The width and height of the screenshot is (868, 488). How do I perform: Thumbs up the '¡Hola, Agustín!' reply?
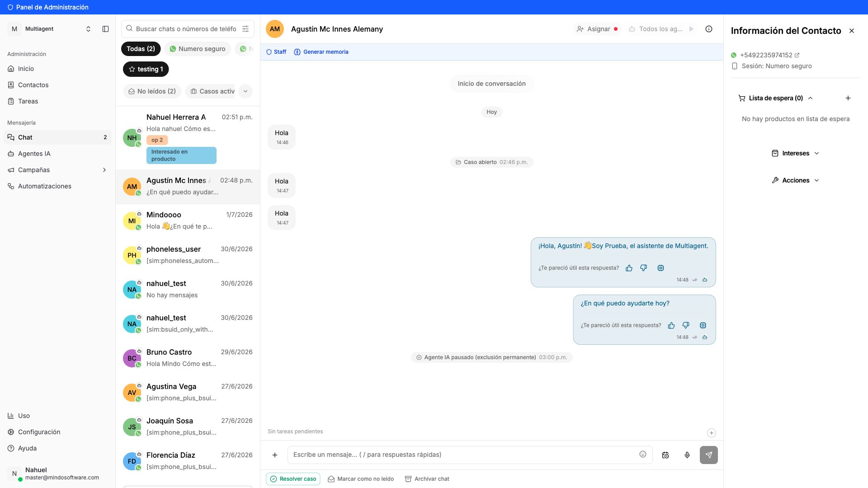pyautogui.click(x=629, y=268)
